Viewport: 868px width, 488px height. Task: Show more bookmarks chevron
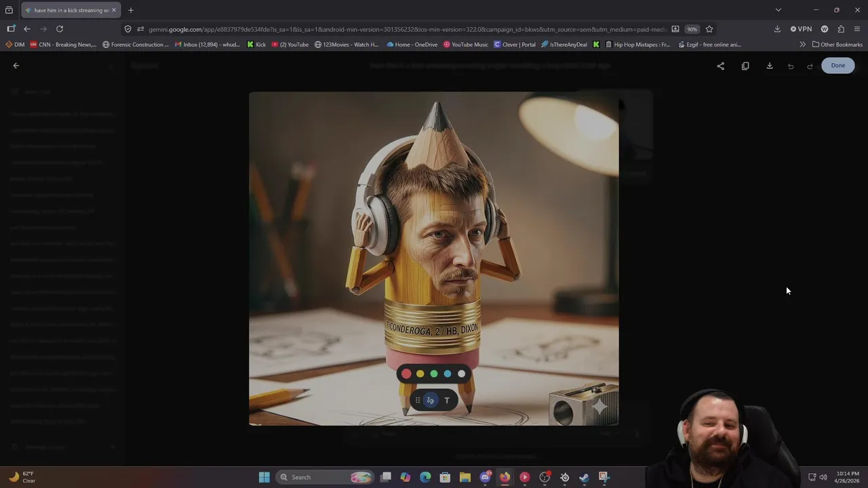click(803, 45)
